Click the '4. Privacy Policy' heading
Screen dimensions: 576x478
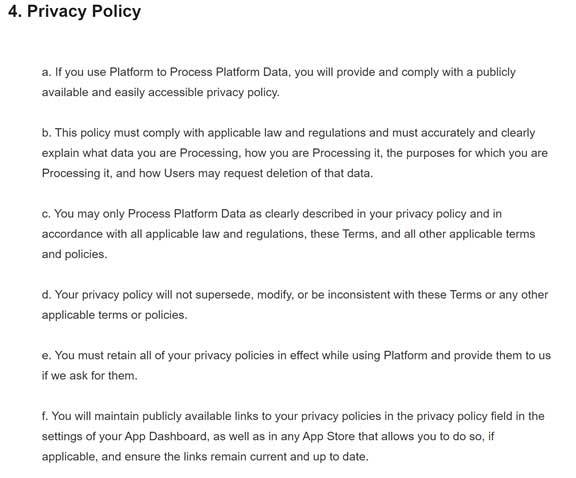pos(75,12)
